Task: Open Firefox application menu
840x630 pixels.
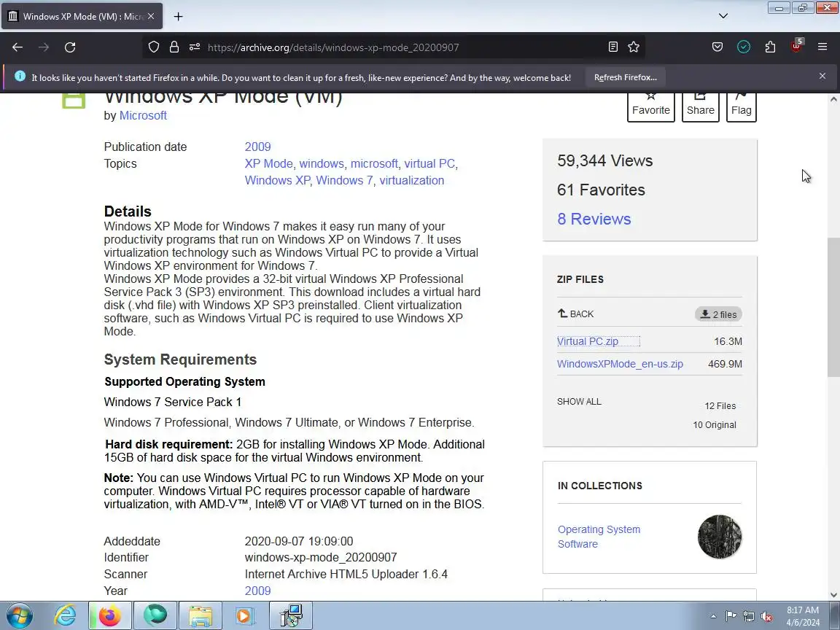Action: point(822,47)
